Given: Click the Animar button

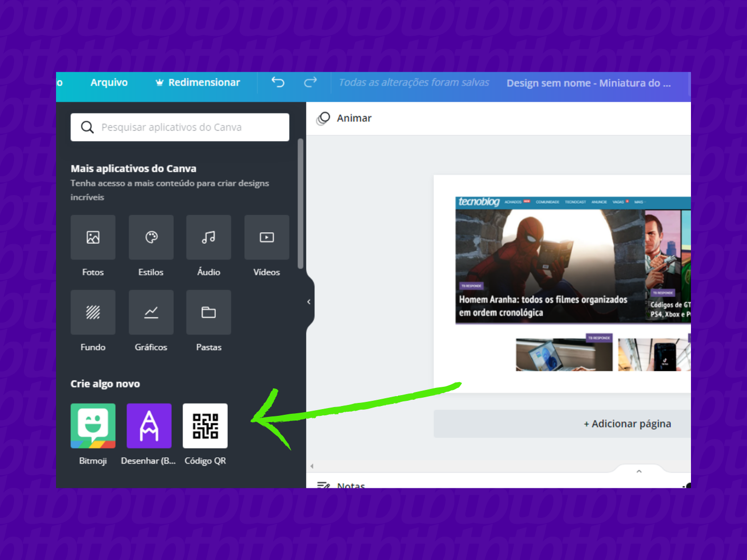Looking at the screenshot, I should (x=344, y=119).
